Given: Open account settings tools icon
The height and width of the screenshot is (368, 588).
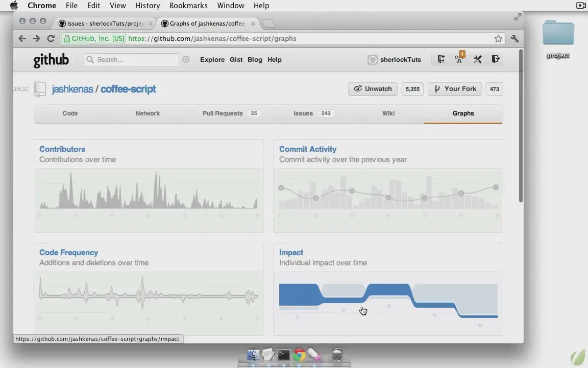Looking at the screenshot, I should [477, 59].
